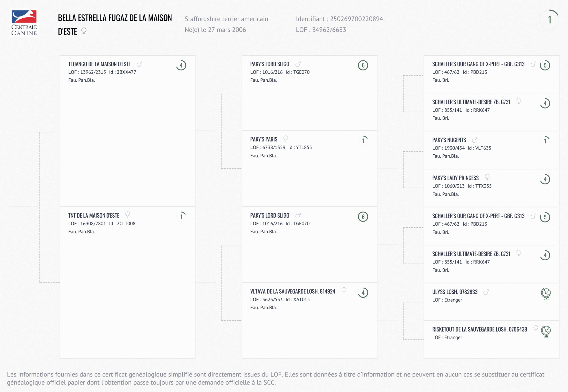Open PAKY'S PARIS ancestor page
568x392 pixels.
[264, 140]
